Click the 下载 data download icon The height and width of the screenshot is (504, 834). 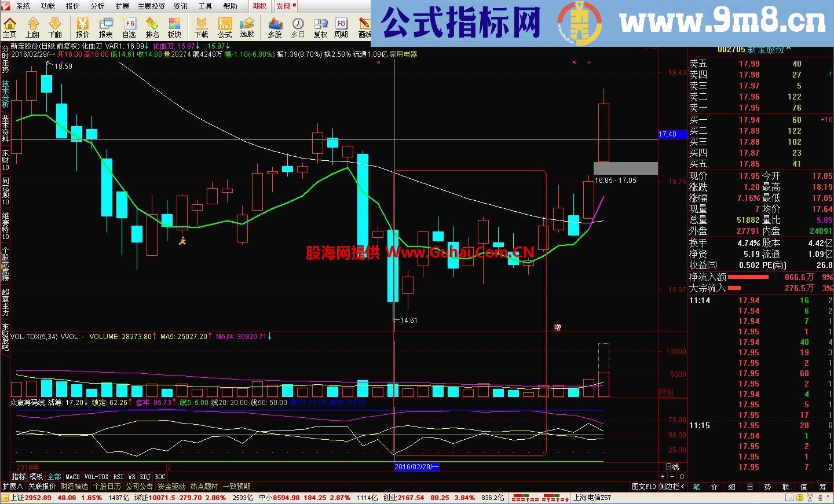(x=200, y=25)
